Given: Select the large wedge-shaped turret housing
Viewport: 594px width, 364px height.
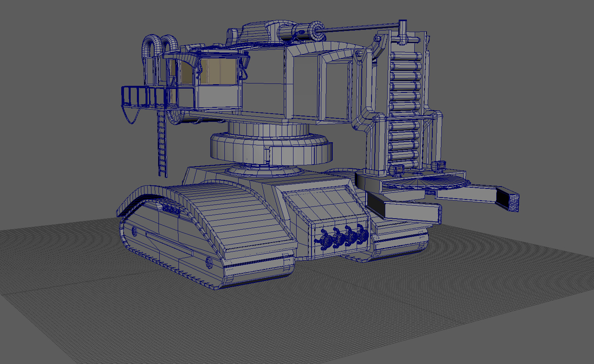Looking at the screenshot, I should click(x=310, y=82).
